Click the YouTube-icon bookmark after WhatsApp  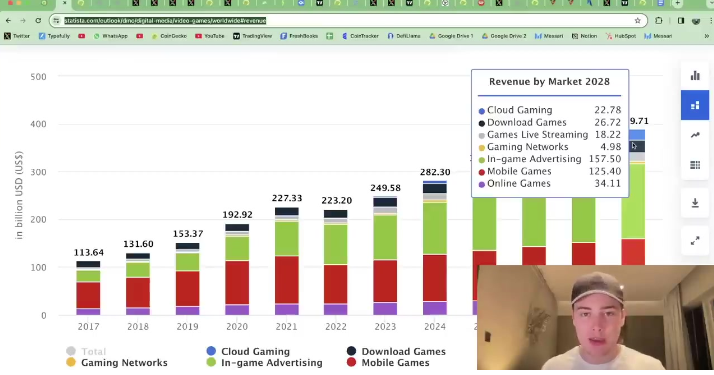[x=139, y=36]
